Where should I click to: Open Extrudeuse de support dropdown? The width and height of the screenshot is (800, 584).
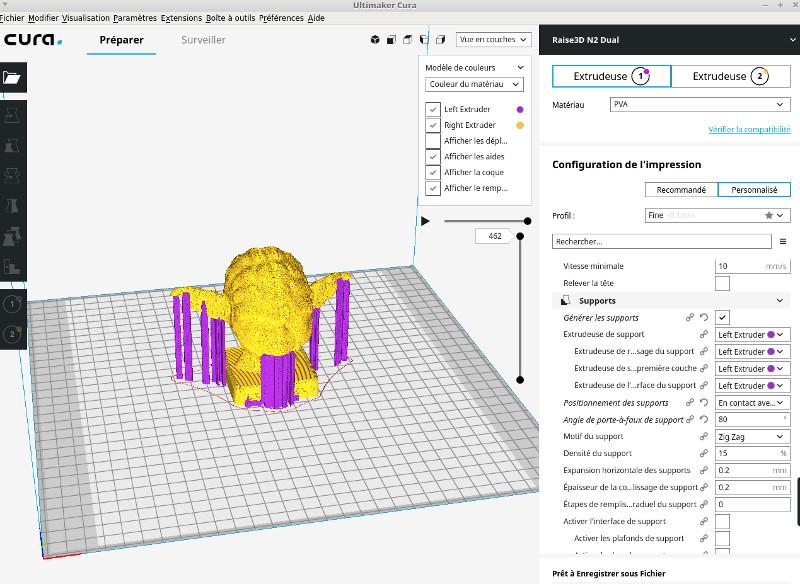pos(753,335)
